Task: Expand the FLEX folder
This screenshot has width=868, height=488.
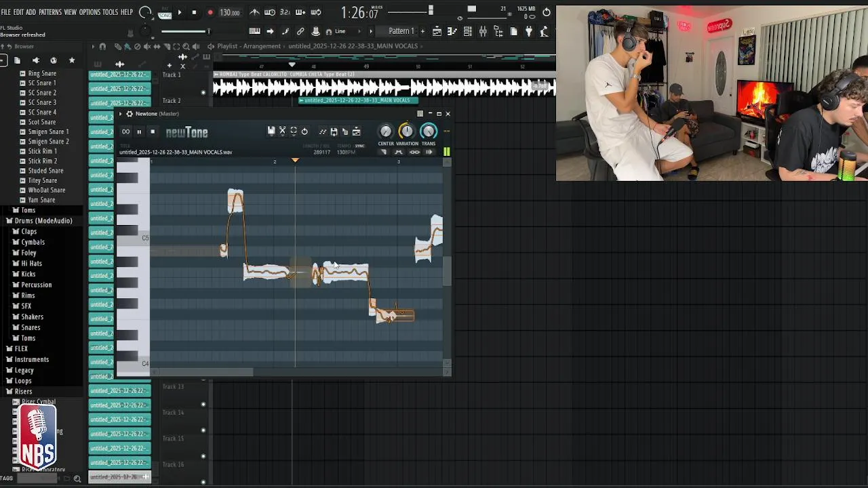Action: [x=21, y=349]
